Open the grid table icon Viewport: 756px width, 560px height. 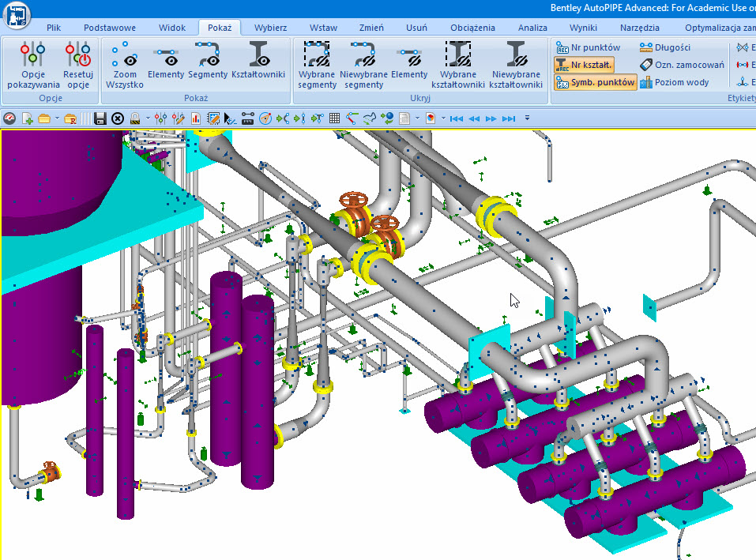click(x=334, y=118)
